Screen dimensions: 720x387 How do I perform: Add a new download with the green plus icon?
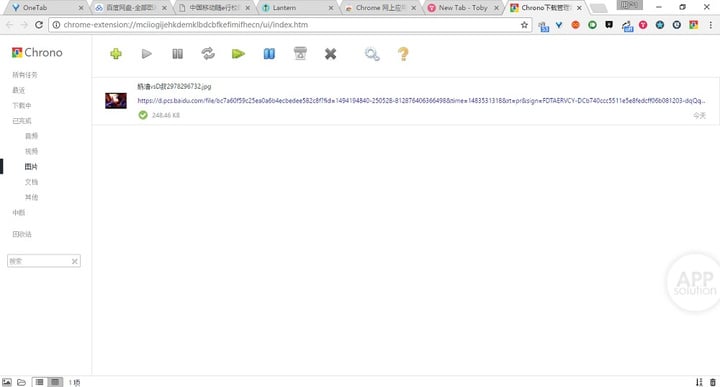point(116,54)
